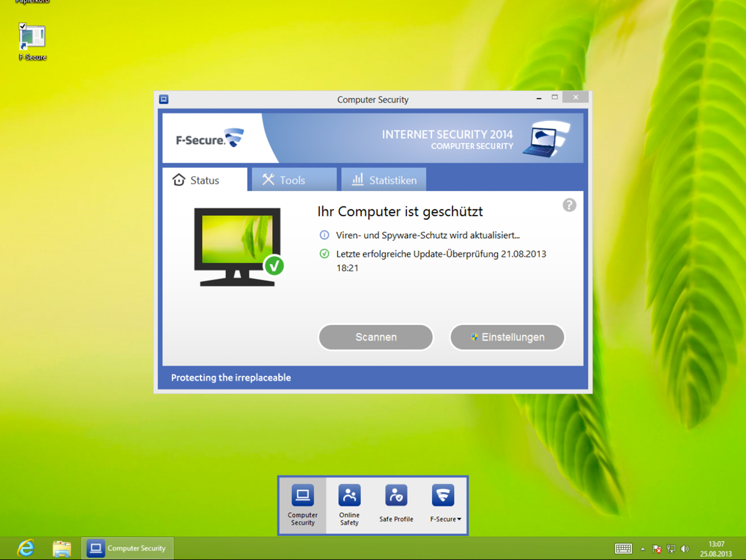Click the green checkmark badge on monitor
This screenshot has width=746, height=560.
[274, 265]
